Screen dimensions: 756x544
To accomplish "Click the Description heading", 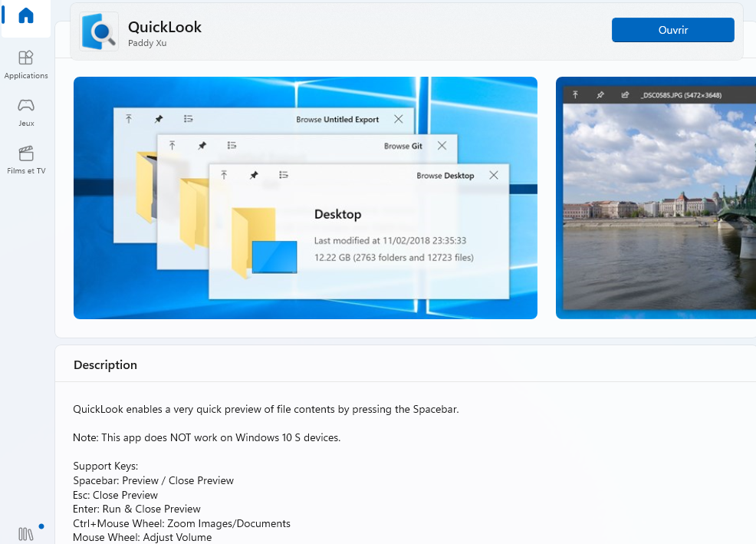I will click(105, 365).
